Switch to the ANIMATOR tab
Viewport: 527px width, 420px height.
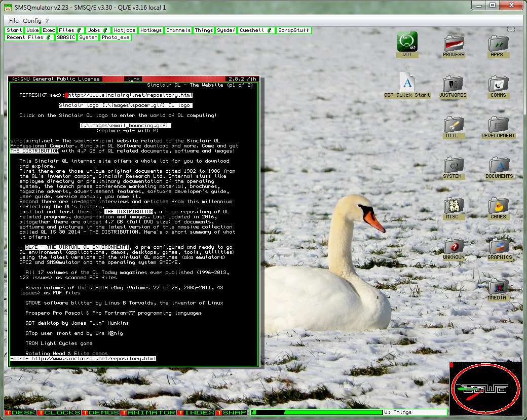tap(148, 412)
